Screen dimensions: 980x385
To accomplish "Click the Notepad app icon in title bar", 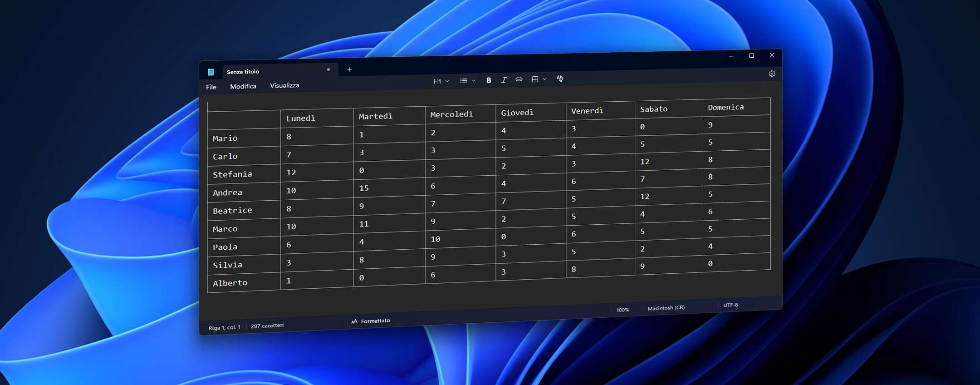I will (211, 72).
